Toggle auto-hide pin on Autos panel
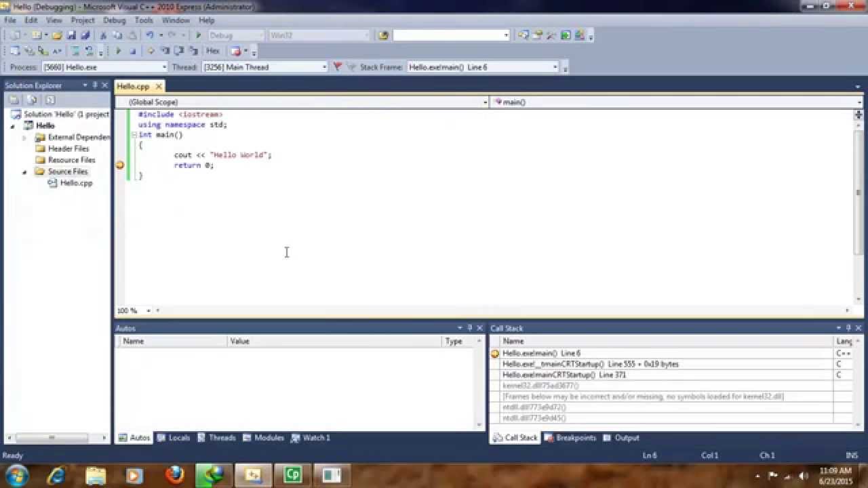Image resolution: width=868 pixels, height=488 pixels. (469, 328)
